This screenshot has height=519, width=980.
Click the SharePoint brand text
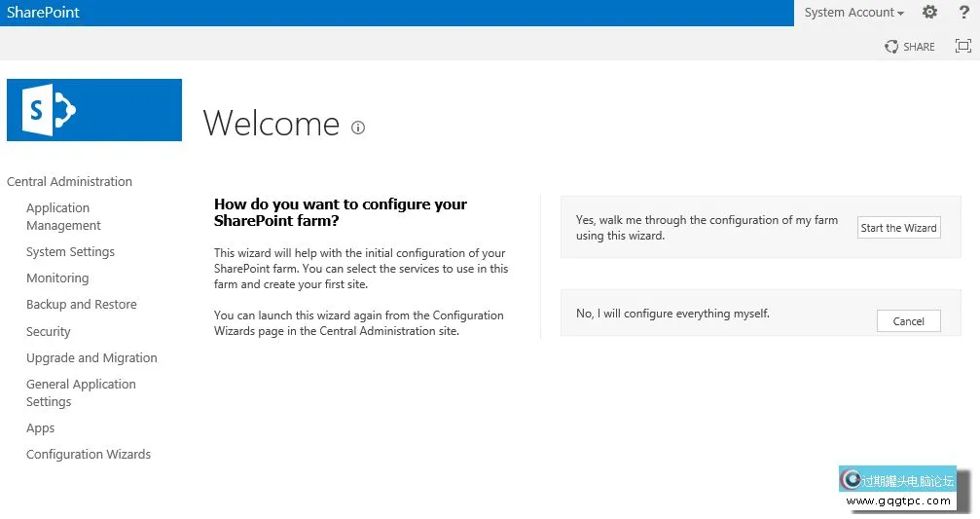(43, 13)
